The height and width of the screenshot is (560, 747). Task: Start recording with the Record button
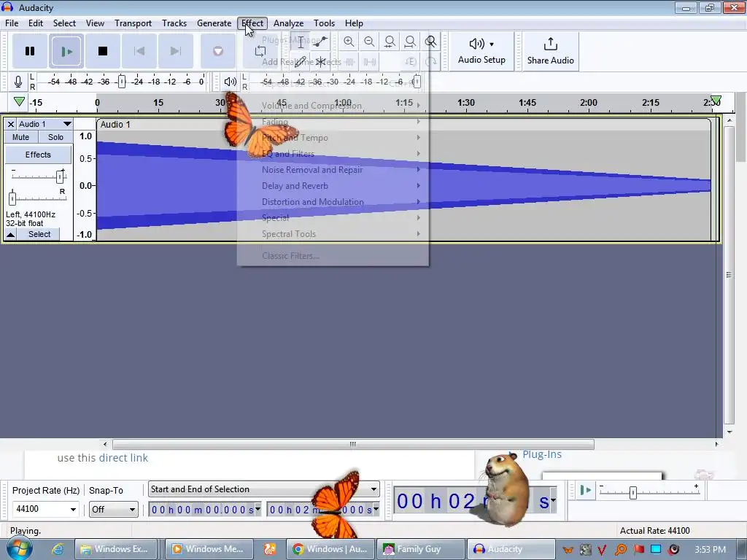click(217, 51)
